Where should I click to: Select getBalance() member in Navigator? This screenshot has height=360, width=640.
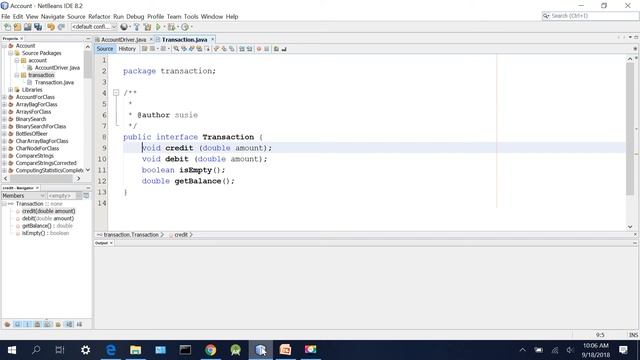click(47, 226)
